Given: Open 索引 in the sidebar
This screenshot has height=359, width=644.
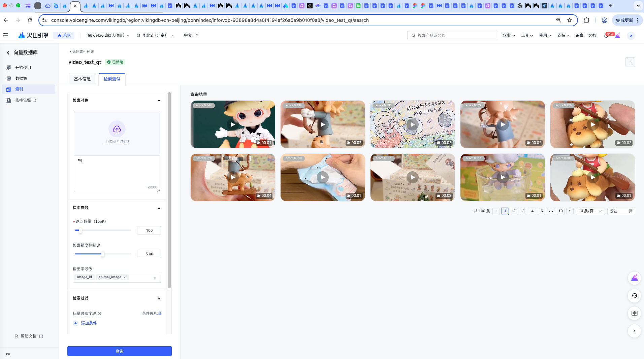Looking at the screenshot, I should point(29,89).
